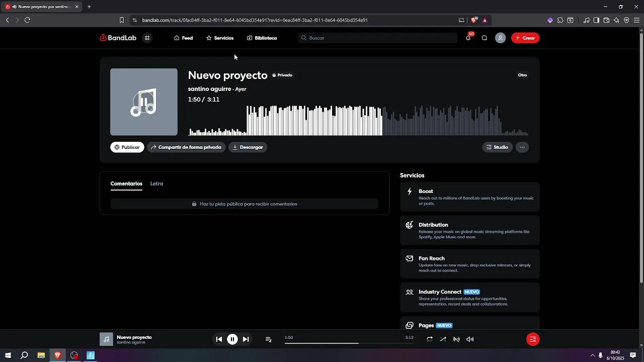
Task: Go back in browser history
Action: point(7,20)
